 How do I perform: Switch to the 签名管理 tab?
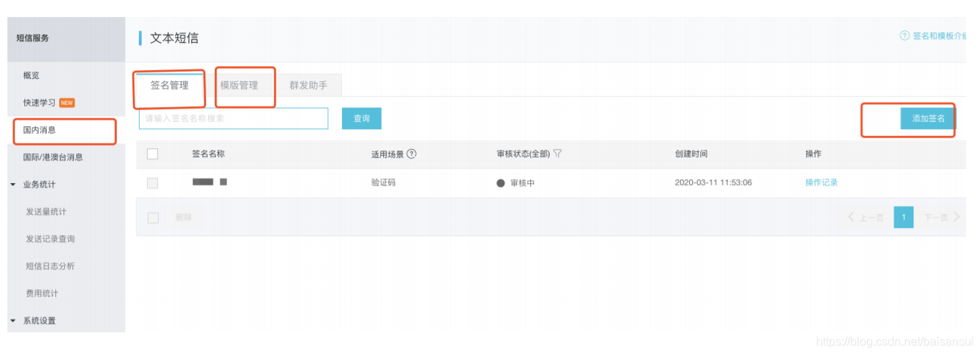[169, 86]
